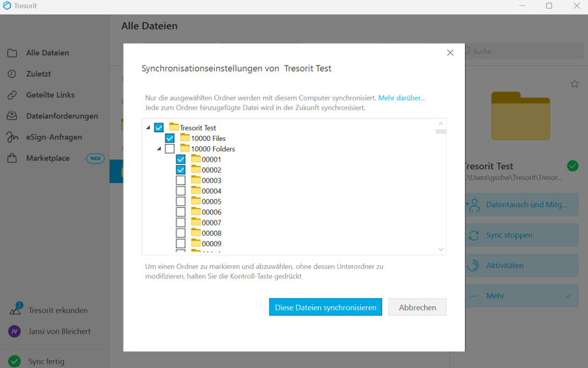Click the Alle Dateien folder icon in sidebar
This screenshot has height=368, width=588.
pyautogui.click(x=12, y=53)
